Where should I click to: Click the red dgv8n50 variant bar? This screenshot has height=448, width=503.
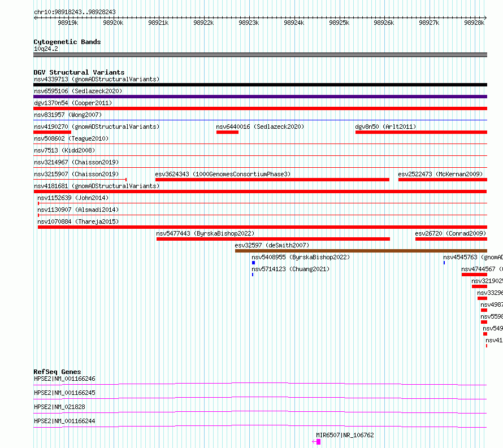pyautogui.click(x=421, y=132)
